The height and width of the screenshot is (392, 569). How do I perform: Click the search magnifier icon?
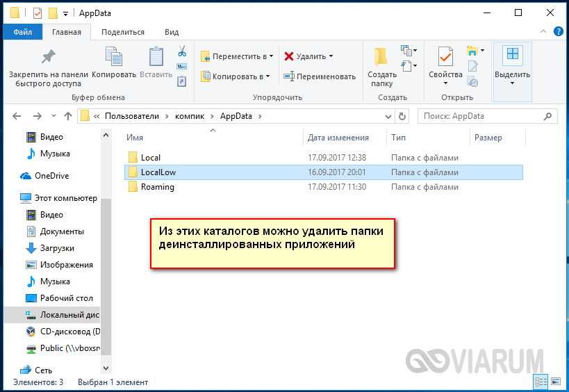(547, 116)
